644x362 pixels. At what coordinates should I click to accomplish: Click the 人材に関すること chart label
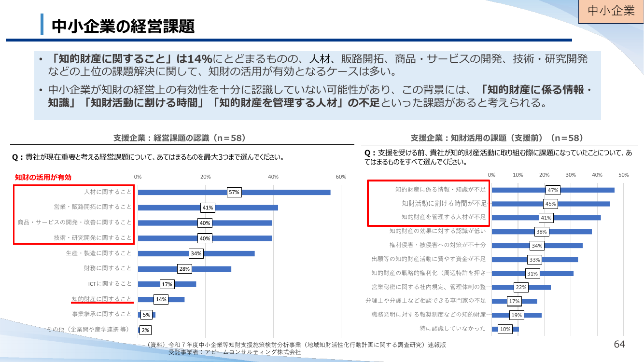[x=108, y=192]
